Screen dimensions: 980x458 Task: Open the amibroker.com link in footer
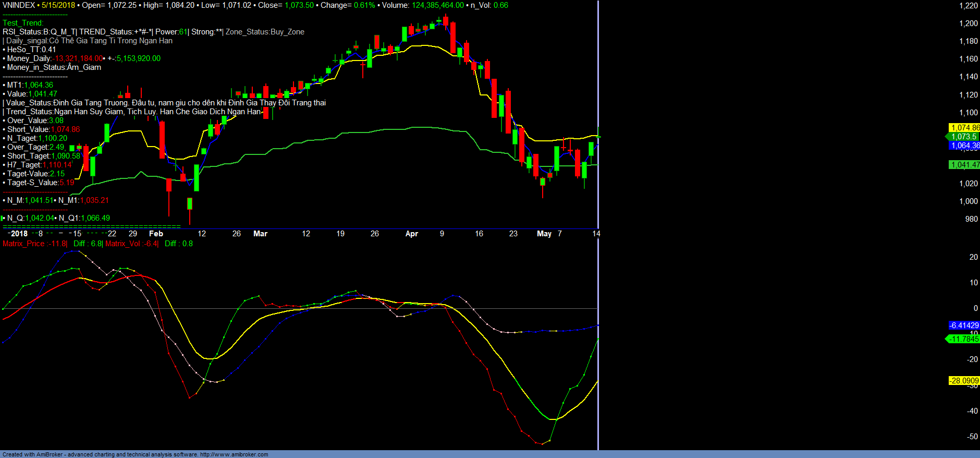click(234, 454)
